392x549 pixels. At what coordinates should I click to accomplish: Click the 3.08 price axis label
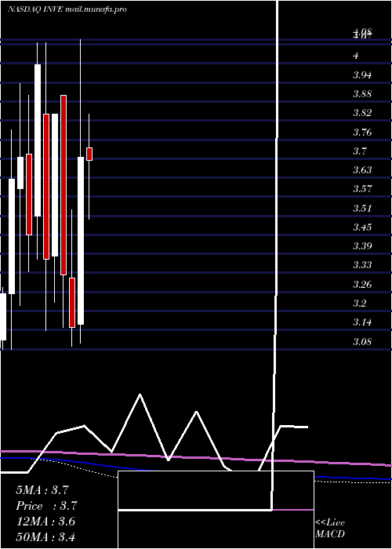(x=362, y=341)
